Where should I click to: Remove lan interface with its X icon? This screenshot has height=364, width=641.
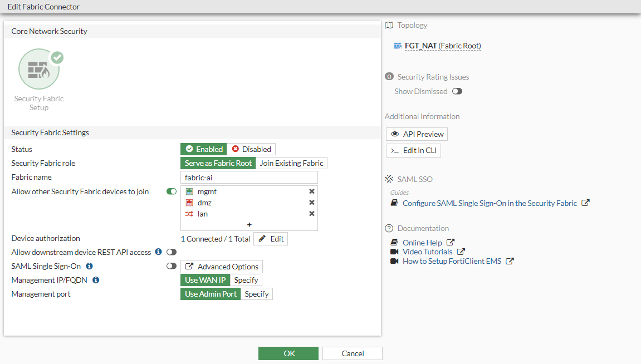click(x=312, y=214)
